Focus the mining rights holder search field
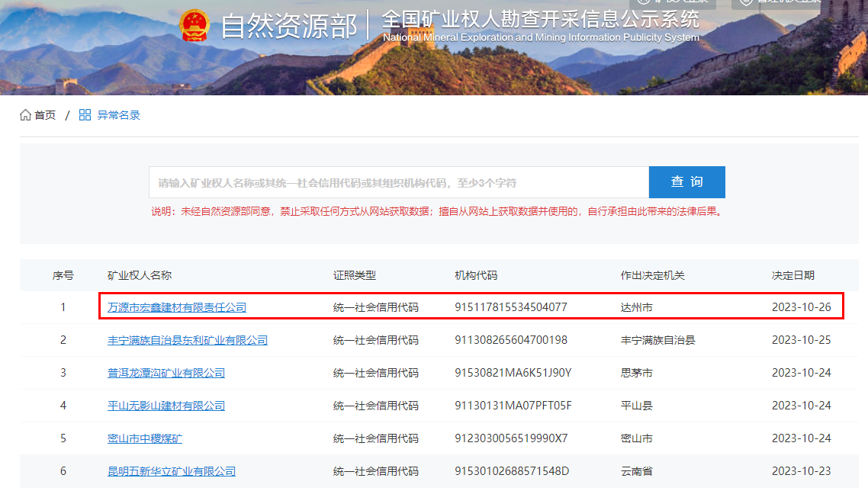This screenshot has height=491, width=868. coord(399,182)
